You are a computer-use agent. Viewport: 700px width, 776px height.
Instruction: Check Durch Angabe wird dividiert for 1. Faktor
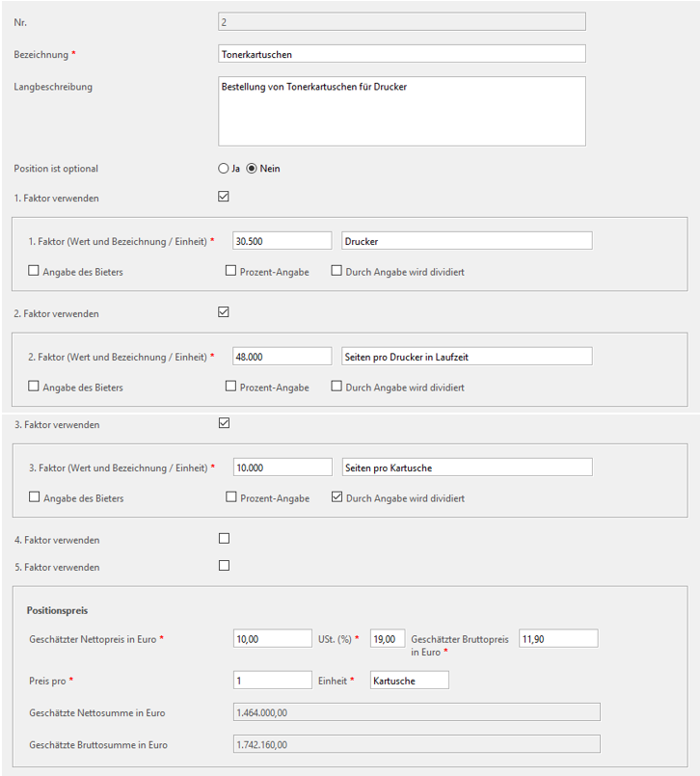tap(337, 271)
